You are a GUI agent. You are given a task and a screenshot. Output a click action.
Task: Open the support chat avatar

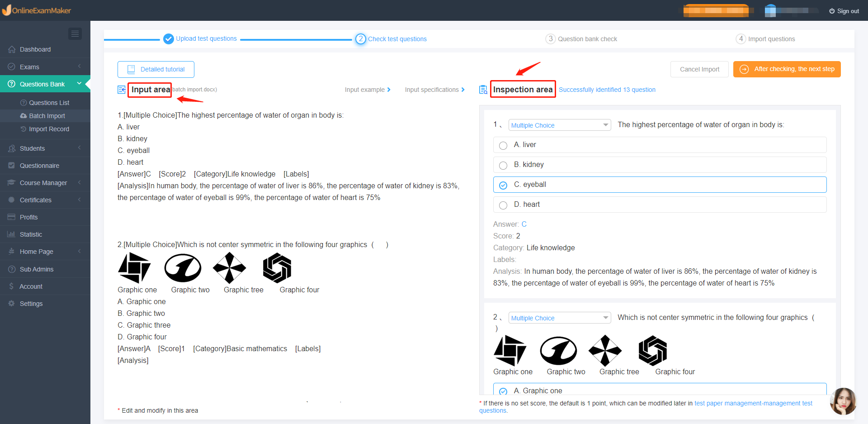coord(843,401)
